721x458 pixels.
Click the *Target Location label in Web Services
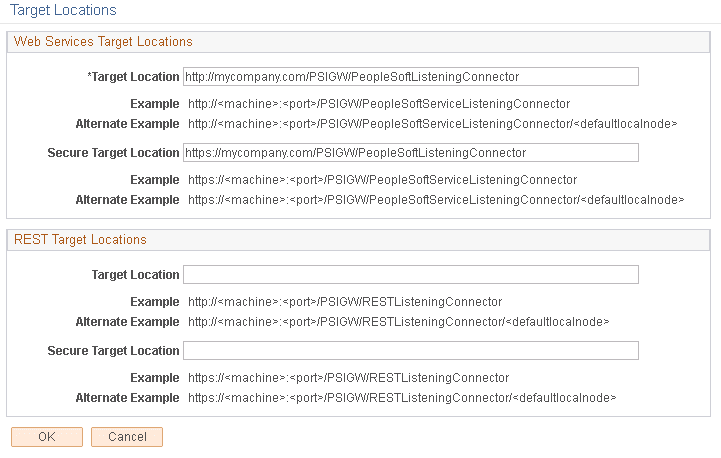point(133,77)
